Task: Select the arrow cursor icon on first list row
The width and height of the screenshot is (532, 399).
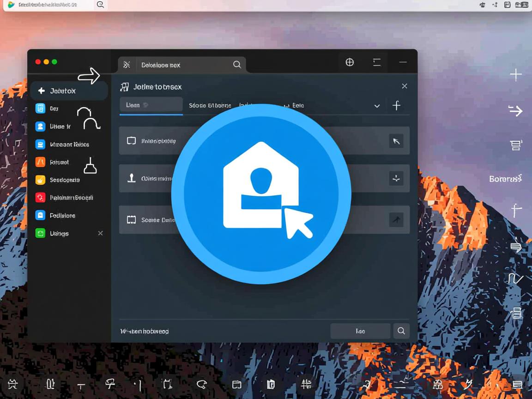Action: [396, 141]
